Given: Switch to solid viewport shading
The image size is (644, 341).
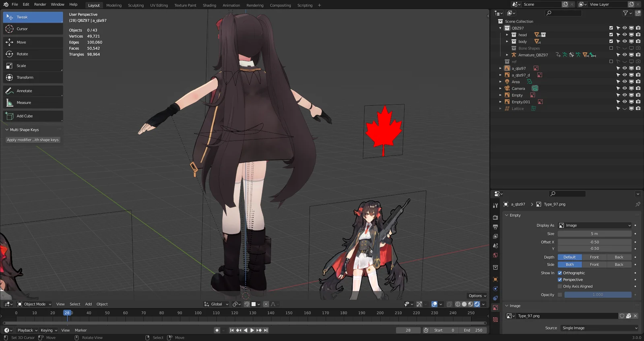Looking at the screenshot, I should pos(464,304).
